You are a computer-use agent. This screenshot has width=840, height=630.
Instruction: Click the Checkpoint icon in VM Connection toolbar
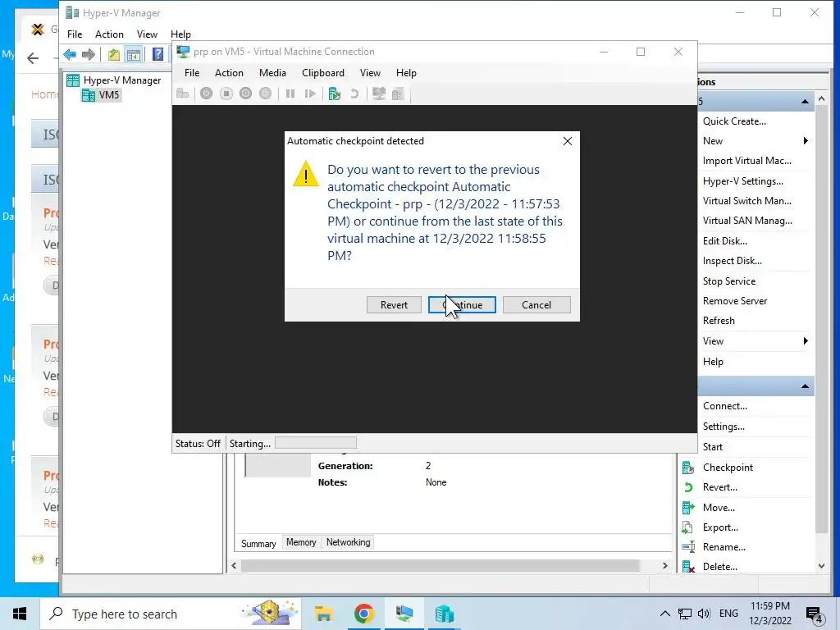(335, 94)
